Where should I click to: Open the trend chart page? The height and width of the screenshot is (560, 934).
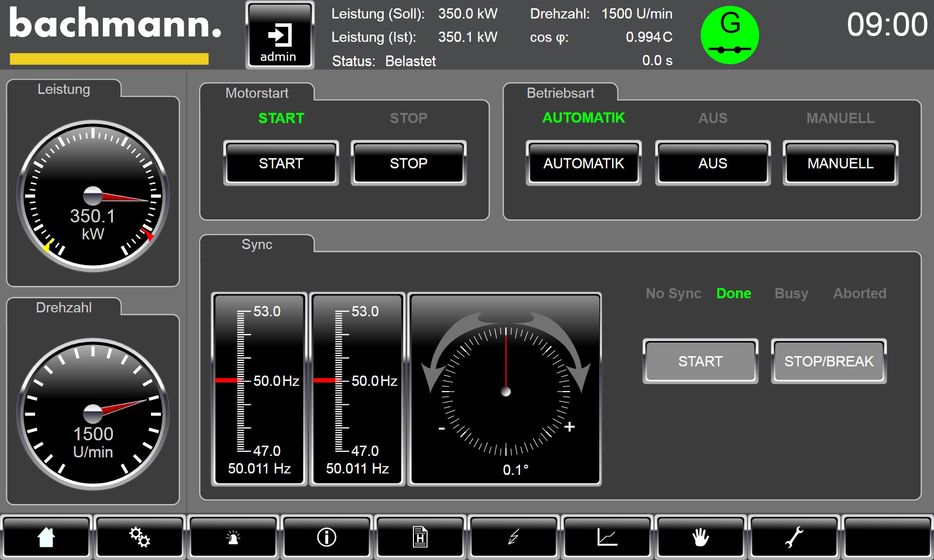click(607, 537)
